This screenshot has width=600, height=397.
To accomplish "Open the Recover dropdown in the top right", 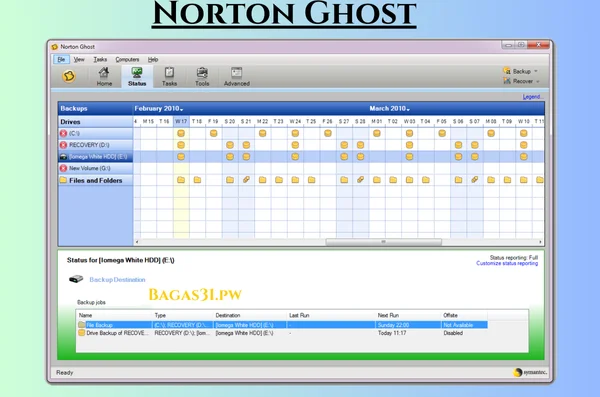I will pyautogui.click(x=522, y=81).
